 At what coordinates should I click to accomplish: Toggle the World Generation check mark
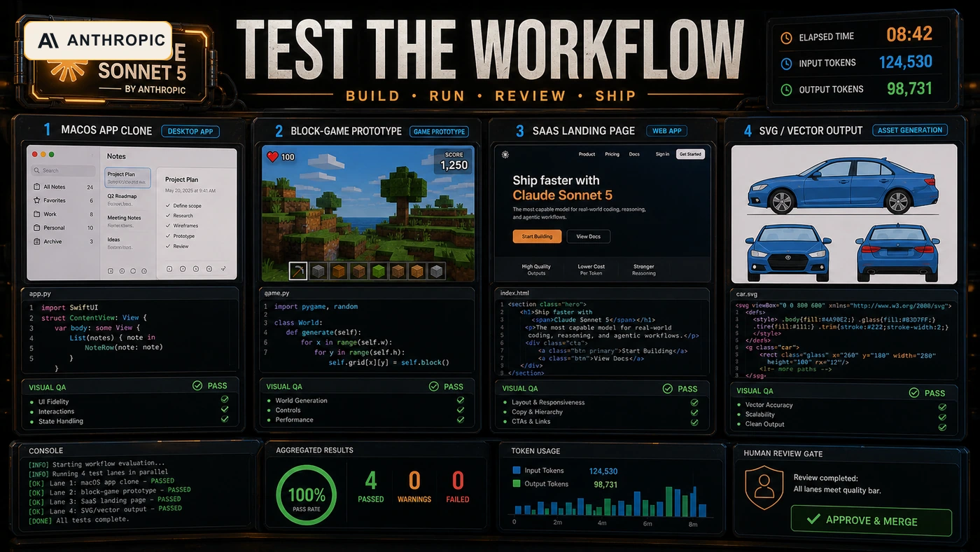point(461,401)
